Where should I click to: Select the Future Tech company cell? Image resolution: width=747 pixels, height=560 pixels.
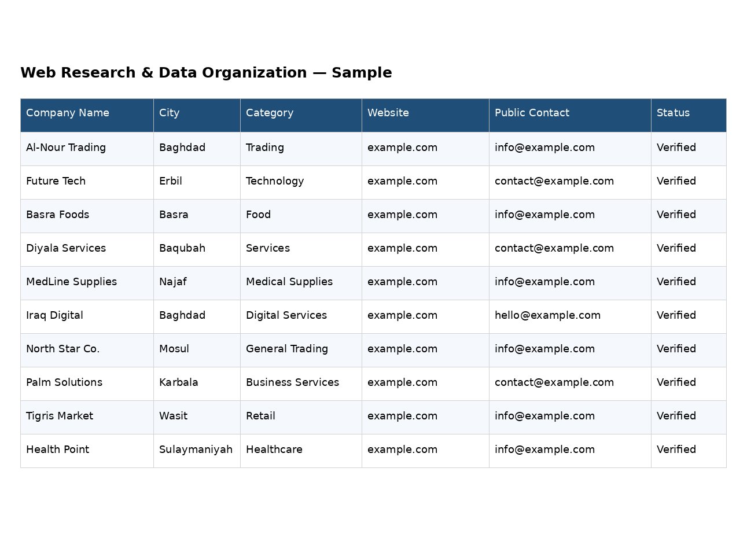point(87,182)
